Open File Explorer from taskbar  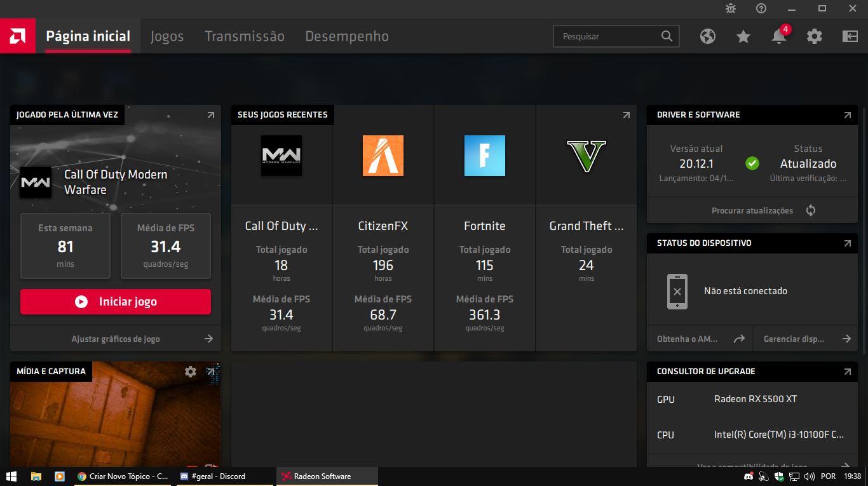[x=36, y=476]
